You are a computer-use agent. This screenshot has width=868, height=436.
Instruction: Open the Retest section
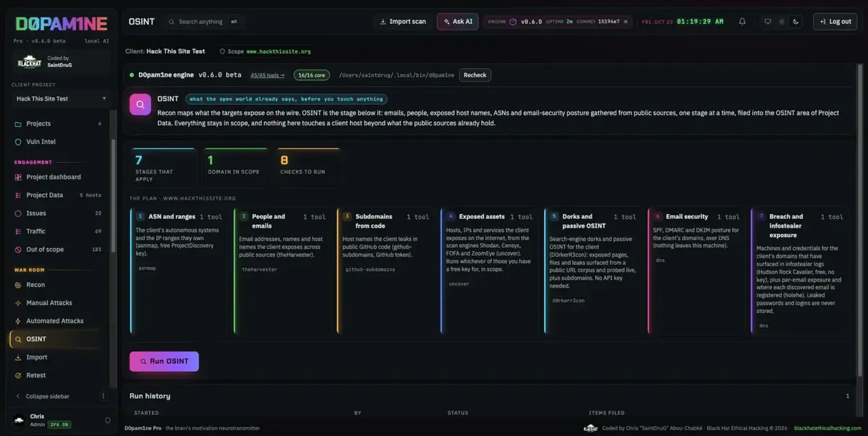58,375
